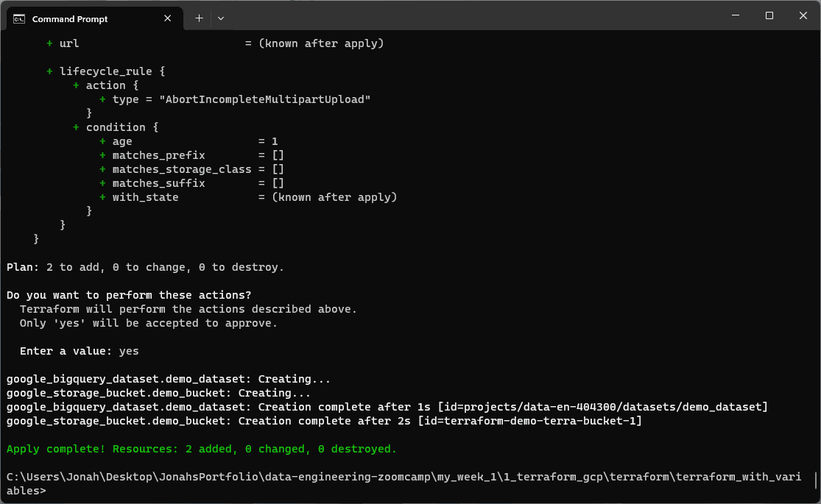Click the command prompt path line
The width and height of the screenshot is (821, 504).
point(404,483)
